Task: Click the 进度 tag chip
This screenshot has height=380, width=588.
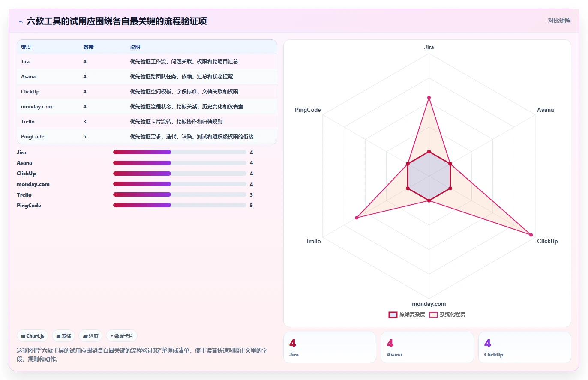Action: [x=90, y=336]
